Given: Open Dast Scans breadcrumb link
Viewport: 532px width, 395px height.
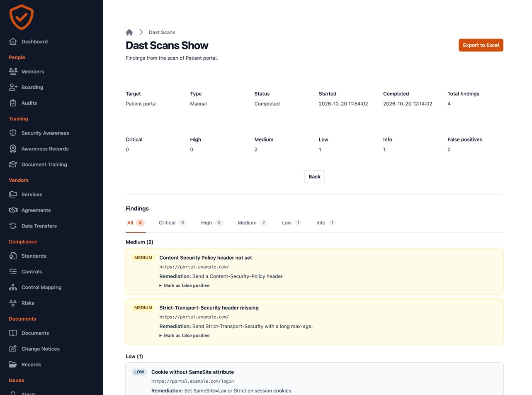Looking at the screenshot, I should [162, 32].
